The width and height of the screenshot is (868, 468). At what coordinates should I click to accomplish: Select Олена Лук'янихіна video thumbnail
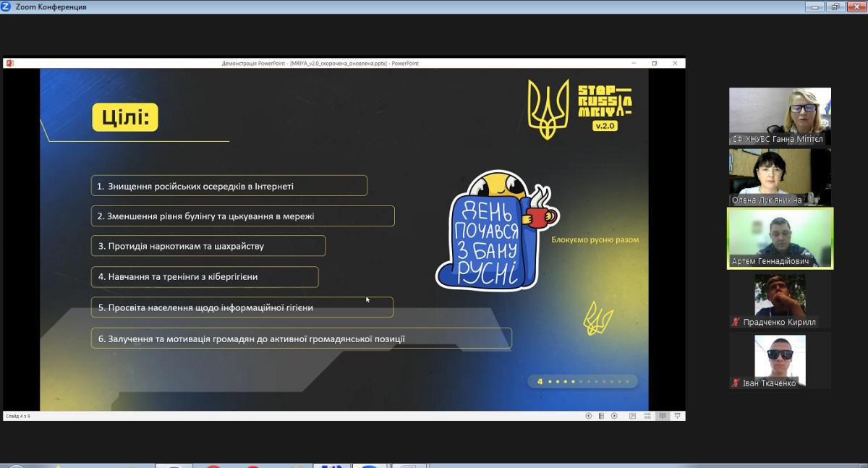pyautogui.click(x=780, y=177)
